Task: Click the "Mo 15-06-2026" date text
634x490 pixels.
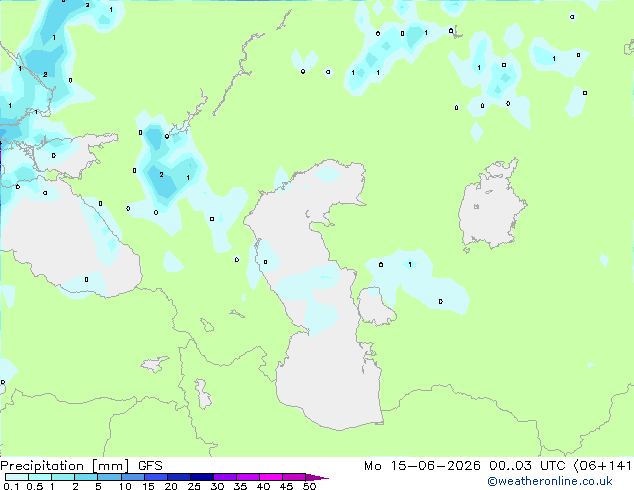Action: click(x=422, y=466)
